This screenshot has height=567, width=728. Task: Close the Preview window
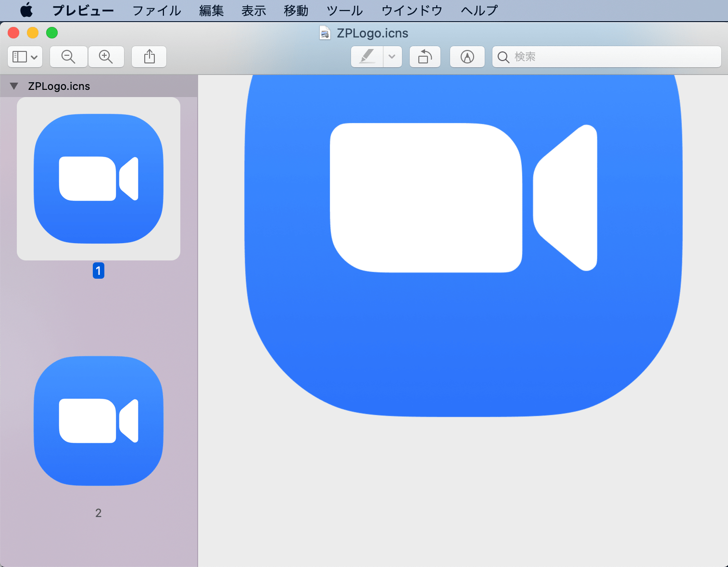pos(13,33)
